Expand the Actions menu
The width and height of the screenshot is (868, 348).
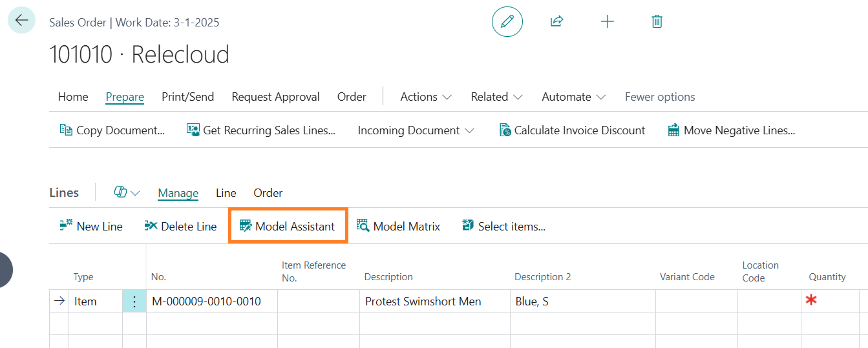426,97
